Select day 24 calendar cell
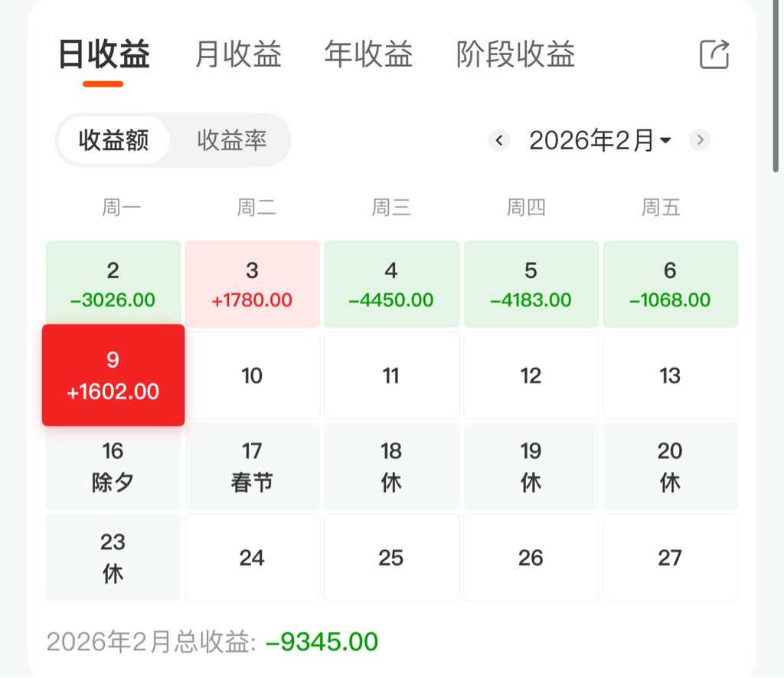The height and width of the screenshot is (678, 784). pos(253,558)
